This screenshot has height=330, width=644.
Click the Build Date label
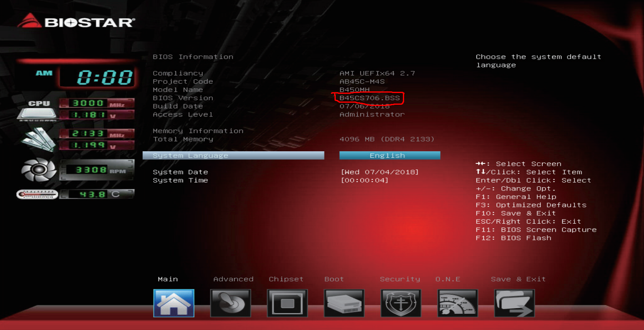(178, 106)
